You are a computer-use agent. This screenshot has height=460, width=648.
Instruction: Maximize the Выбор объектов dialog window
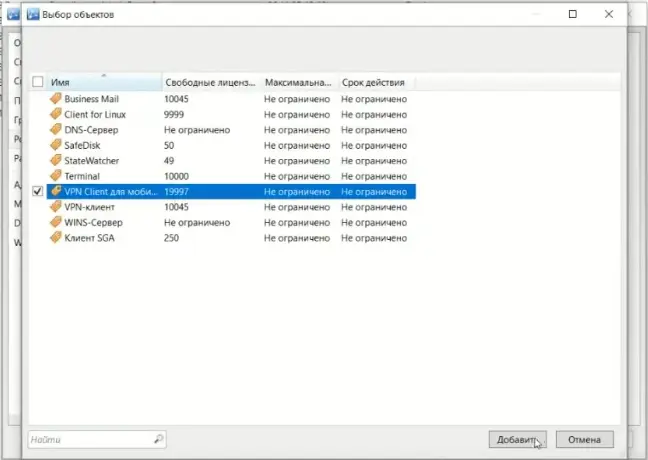point(572,15)
